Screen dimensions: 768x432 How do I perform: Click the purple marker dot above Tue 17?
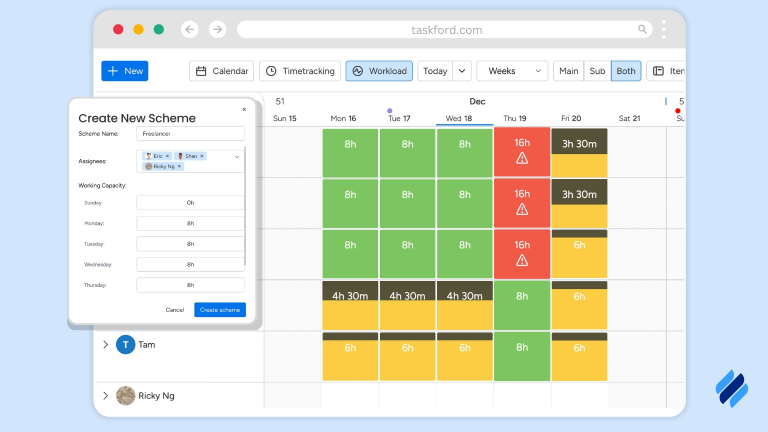click(x=390, y=111)
